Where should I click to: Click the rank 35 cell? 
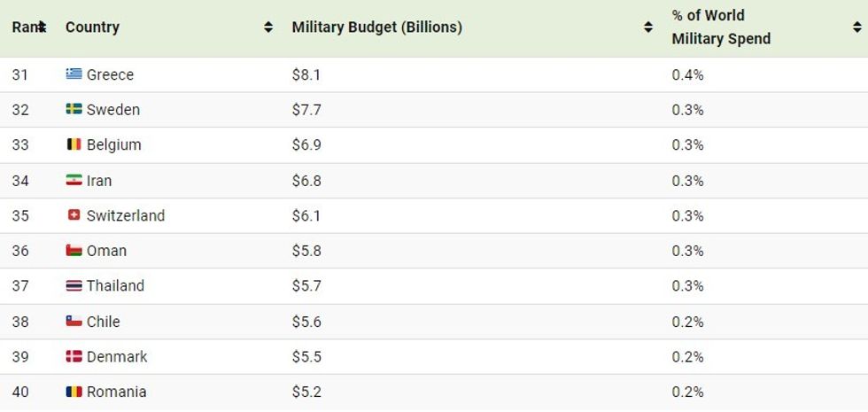(20, 215)
